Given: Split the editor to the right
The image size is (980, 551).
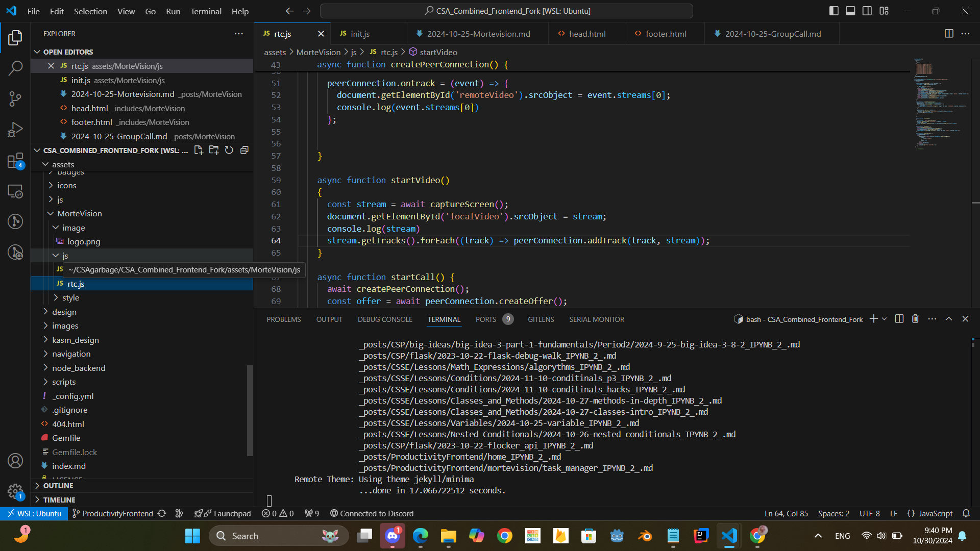Looking at the screenshot, I should pyautogui.click(x=949, y=34).
